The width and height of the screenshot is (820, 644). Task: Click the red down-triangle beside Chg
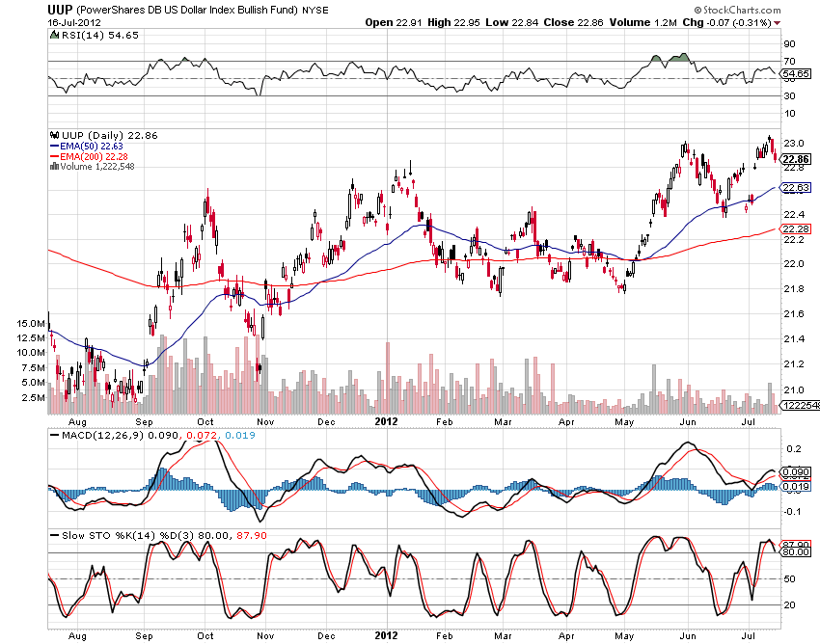tap(778, 23)
